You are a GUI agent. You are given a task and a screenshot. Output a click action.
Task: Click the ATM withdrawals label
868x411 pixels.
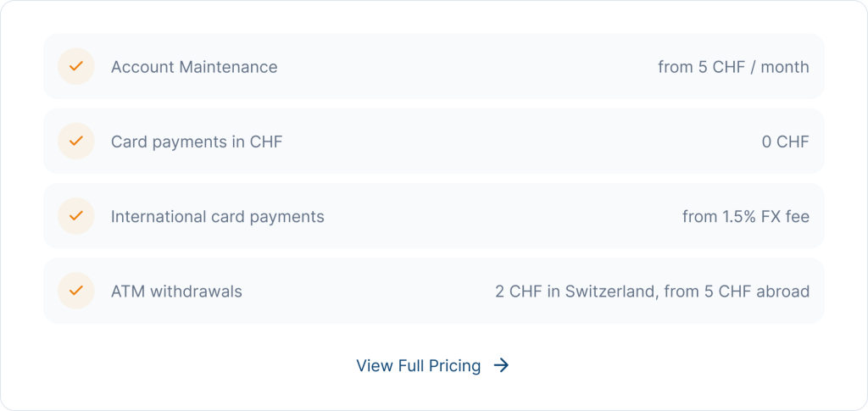click(176, 291)
